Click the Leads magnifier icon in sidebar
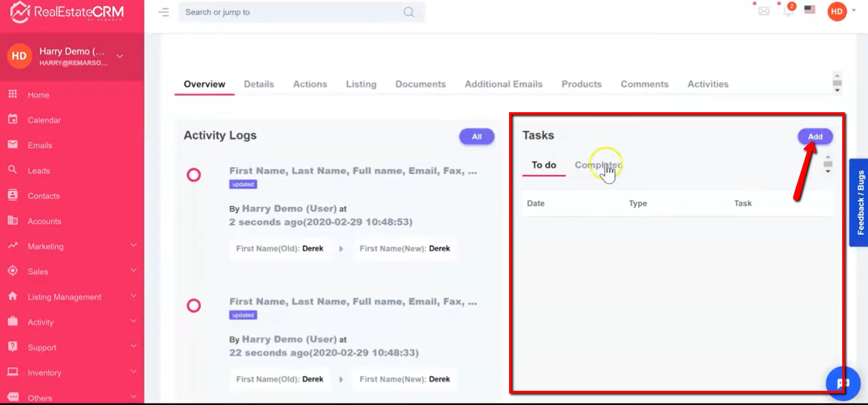The height and width of the screenshot is (405, 868). [x=12, y=170]
